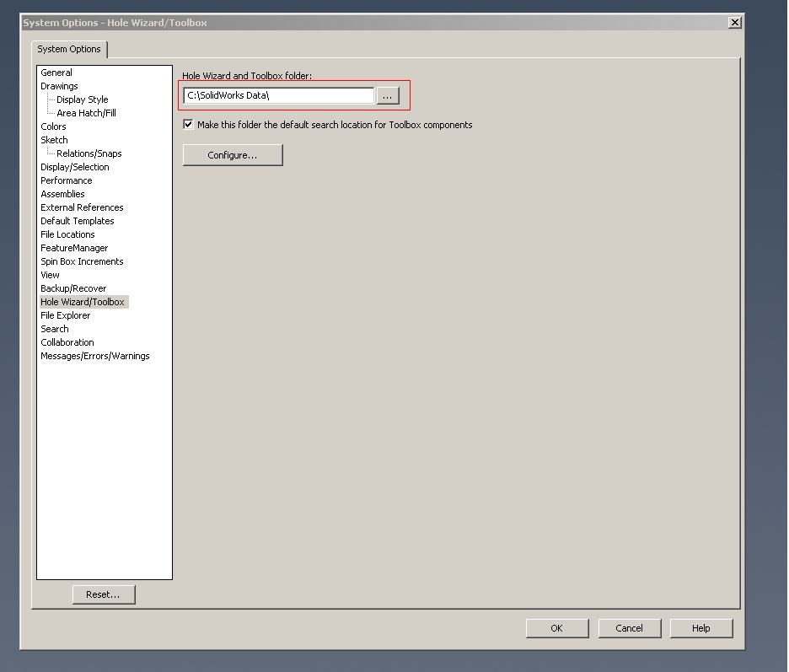Open Help for System Options
Image resolution: width=789 pixels, height=672 pixels.
coord(701,628)
